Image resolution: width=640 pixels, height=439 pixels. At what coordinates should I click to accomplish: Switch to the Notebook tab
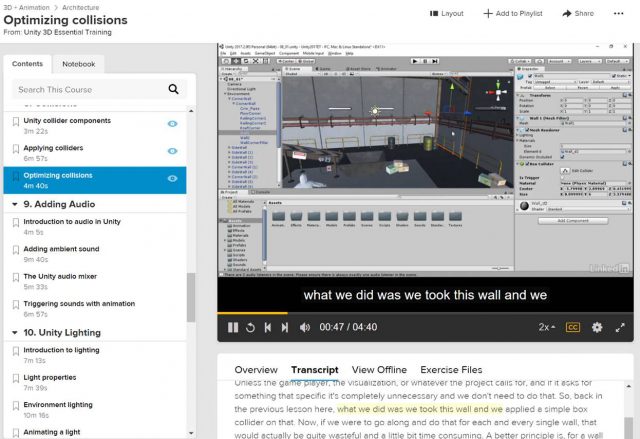point(78,64)
